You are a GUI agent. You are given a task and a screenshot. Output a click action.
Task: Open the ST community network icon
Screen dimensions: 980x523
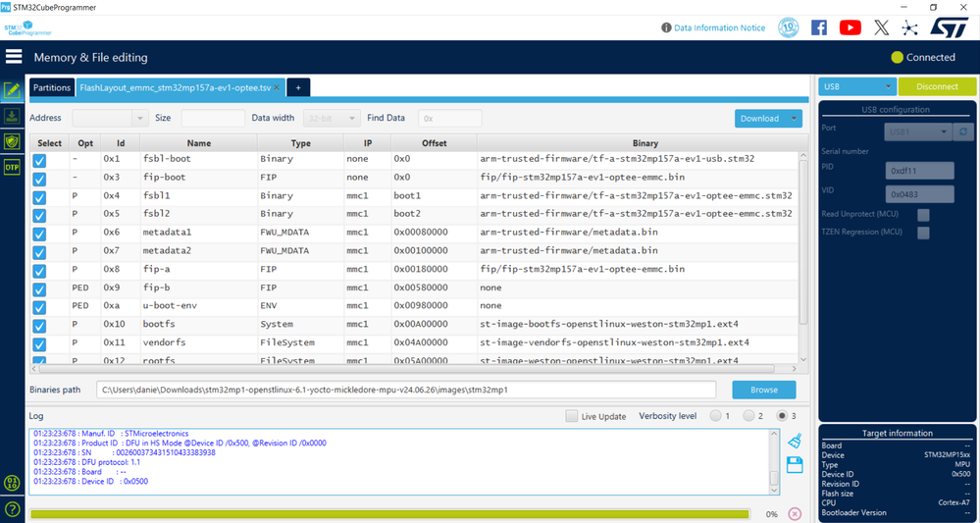click(x=909, y=27)
